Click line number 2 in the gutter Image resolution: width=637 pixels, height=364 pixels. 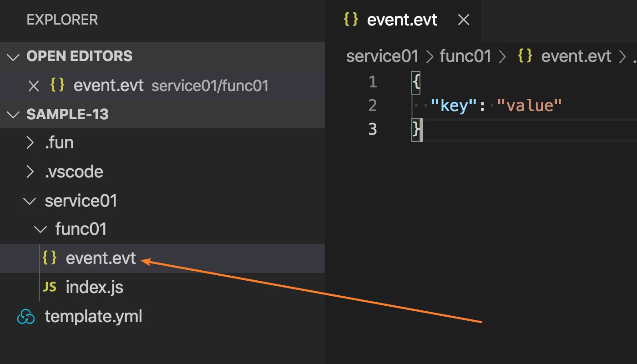[373, 106]
